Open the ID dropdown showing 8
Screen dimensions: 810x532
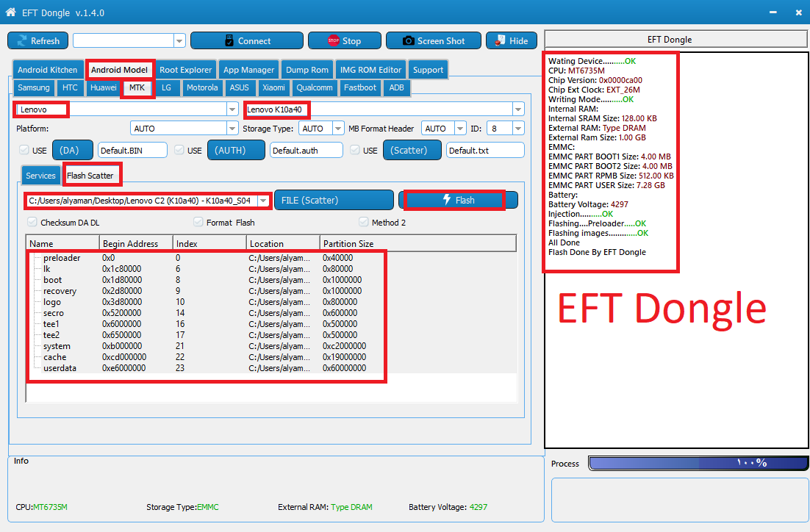518,128
